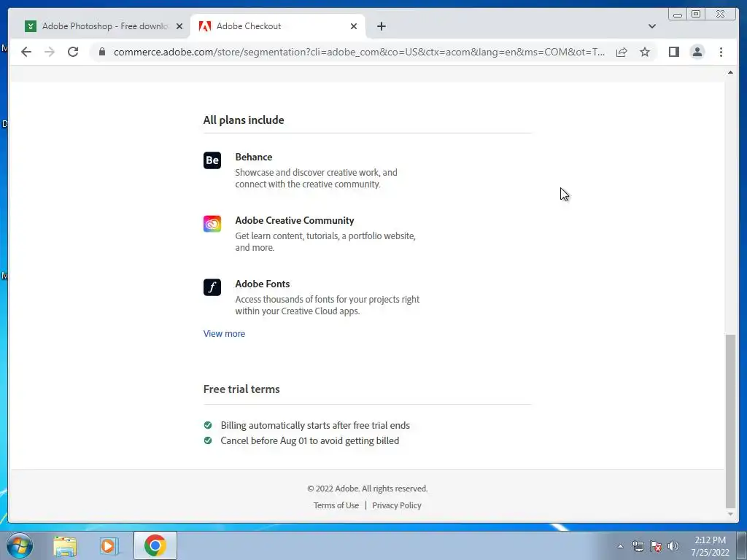Screen dimensions: 747x560
Task: Open the Windows Start menu
Action: 20,545
